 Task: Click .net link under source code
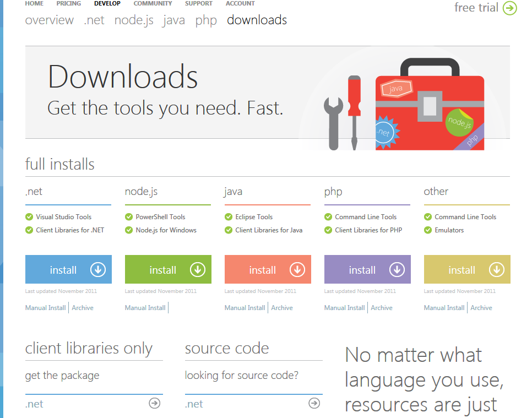click(x=194, y=404)
